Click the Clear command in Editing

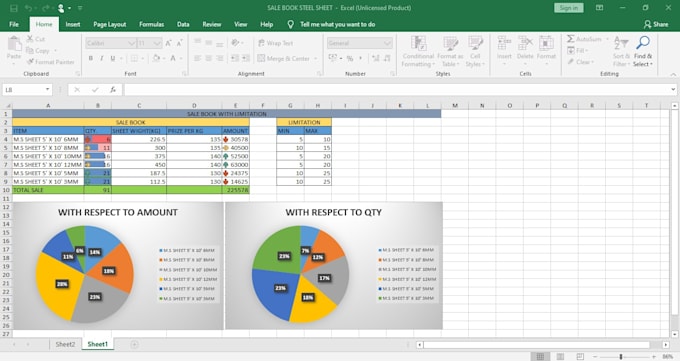pyautogui.click(x=580, y=62)
